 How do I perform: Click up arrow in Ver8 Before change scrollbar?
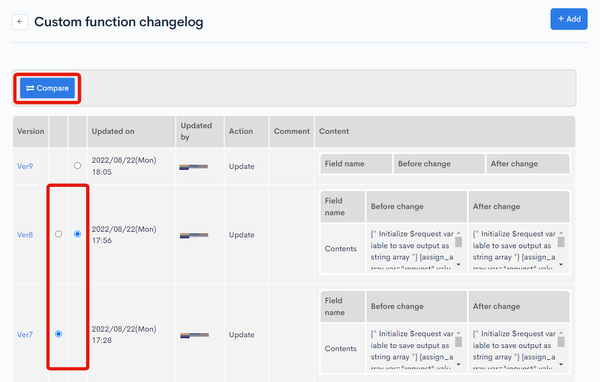458,233
